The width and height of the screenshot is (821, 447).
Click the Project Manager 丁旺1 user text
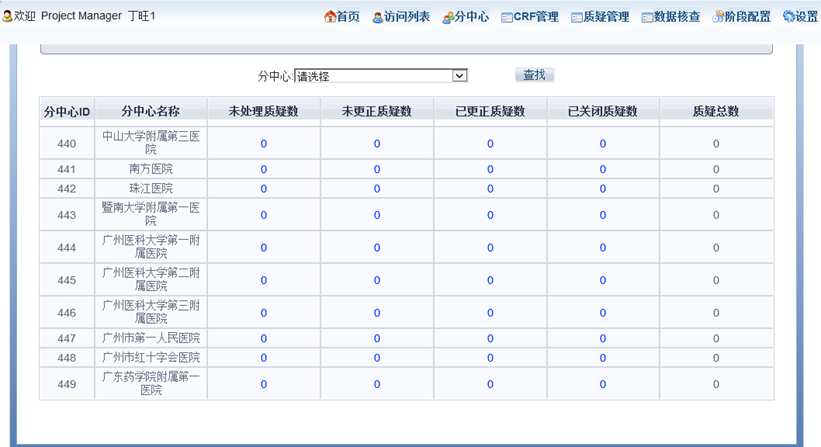click(98, 16)
